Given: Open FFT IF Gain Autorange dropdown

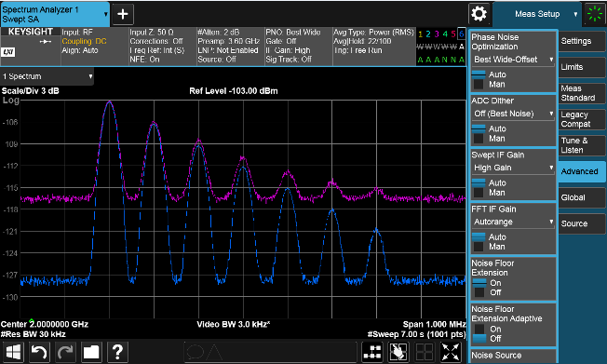Looking at the screenshot, I should coord(513,222).
